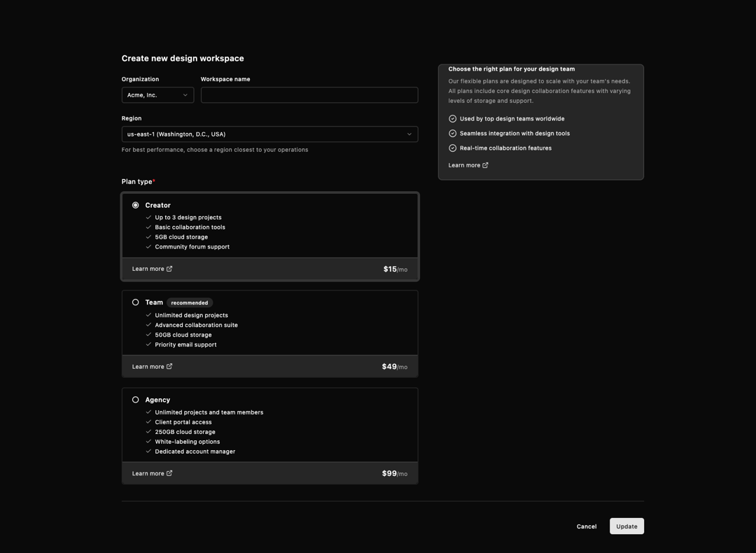Open the Organization dropdown showing Acme, Inc.

(x=157, y=95)
